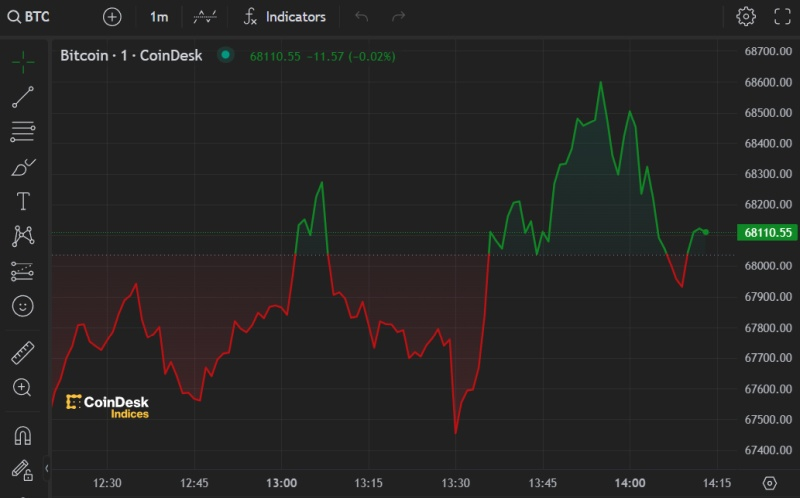
Task: Click the BTC symbol search field
Action: 36,17
